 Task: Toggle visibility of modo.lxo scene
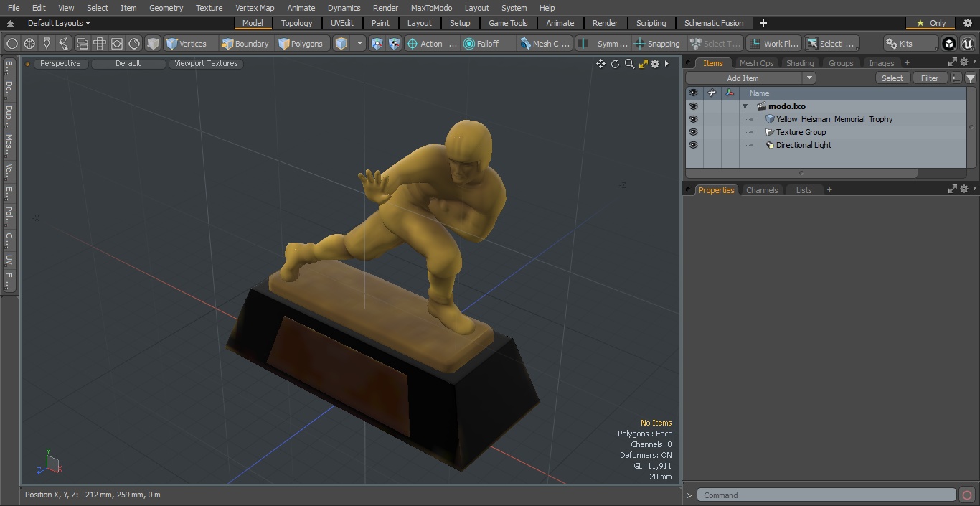point(693,106)
